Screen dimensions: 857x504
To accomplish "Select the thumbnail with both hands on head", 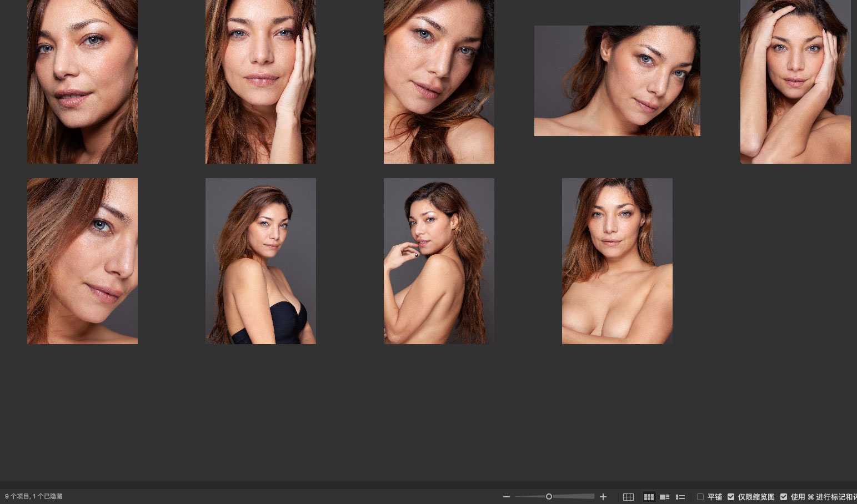I will [795, 82].
